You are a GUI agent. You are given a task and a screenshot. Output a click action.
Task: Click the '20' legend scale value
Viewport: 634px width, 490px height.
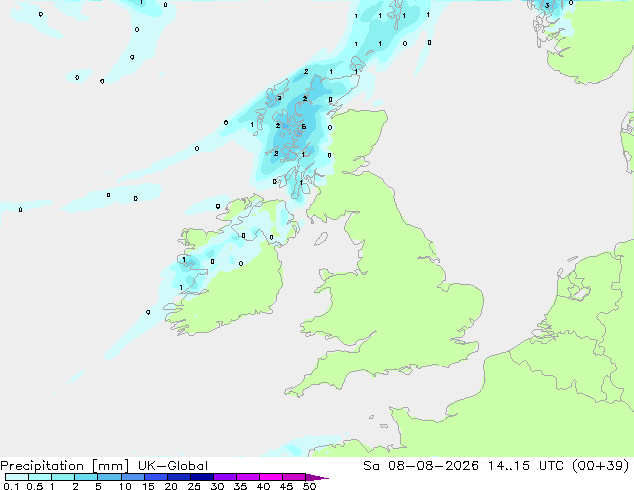click(171, 486)
